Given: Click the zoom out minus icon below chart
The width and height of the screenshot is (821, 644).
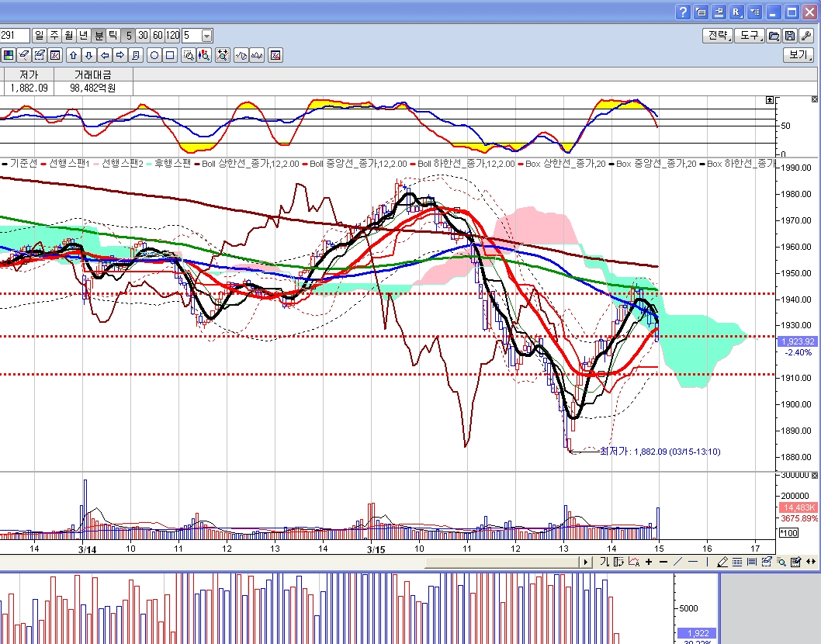Looking at the screenshot, I should 663,562.
